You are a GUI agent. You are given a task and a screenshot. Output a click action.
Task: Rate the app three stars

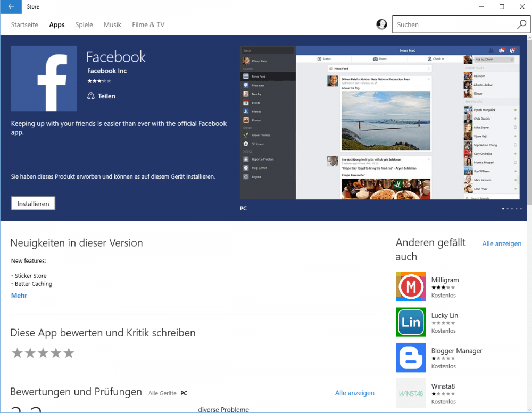point(43,353)
